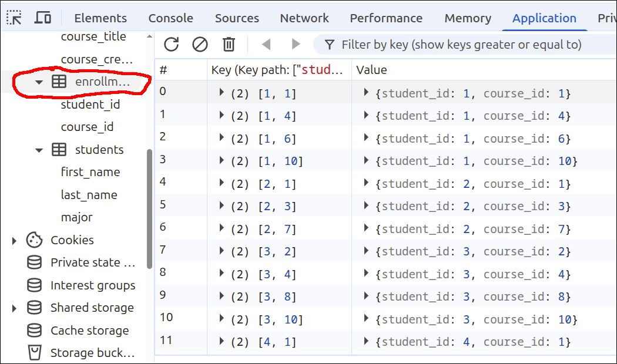Screen dimensions: 617x364
Task: Select the Cookies cookie icon
Action: click(33, 240)
